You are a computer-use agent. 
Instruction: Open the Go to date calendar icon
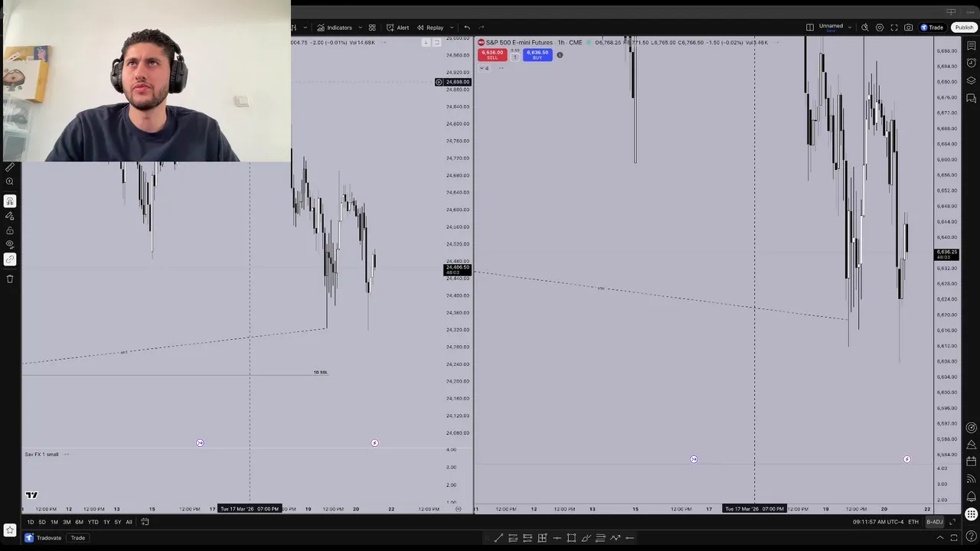[145, 522]
